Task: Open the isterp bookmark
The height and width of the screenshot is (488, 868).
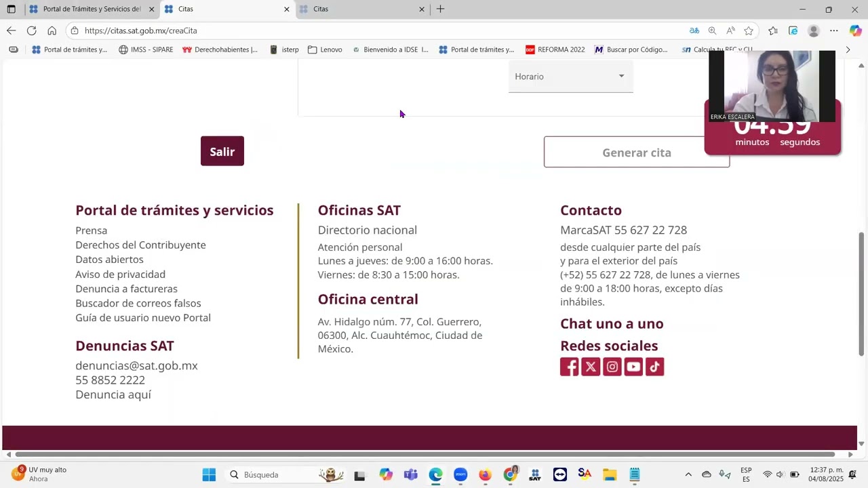Action: pos(284,49)
